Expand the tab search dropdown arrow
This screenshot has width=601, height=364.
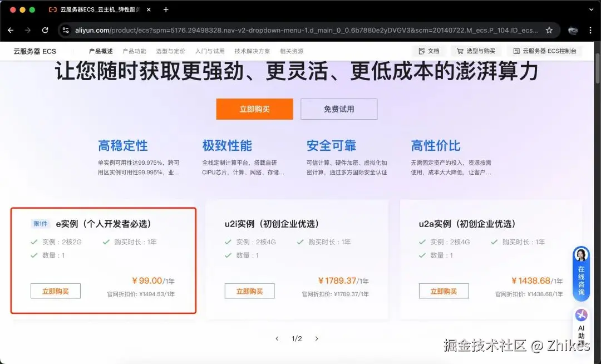click(x=591, y=9)
